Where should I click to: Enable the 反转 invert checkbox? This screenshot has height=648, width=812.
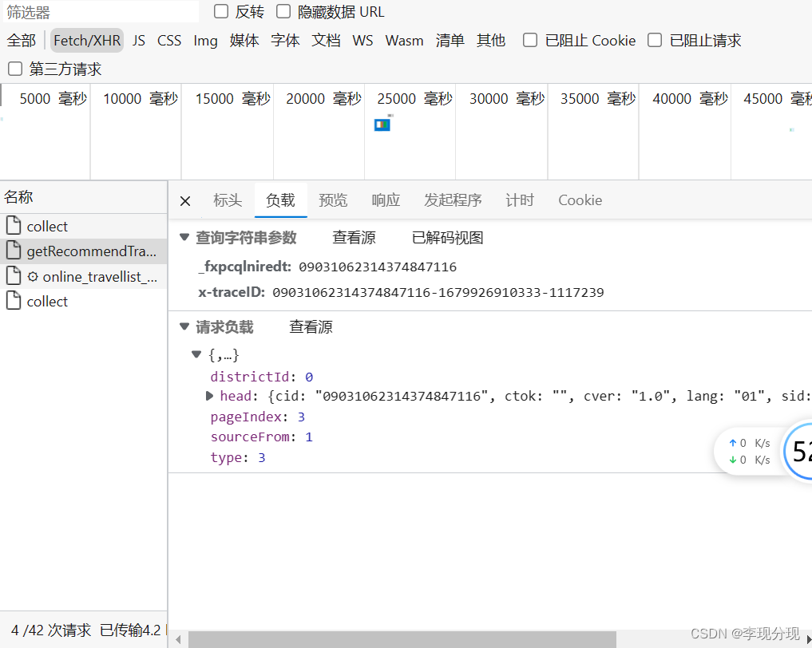(x=221, y=11)
